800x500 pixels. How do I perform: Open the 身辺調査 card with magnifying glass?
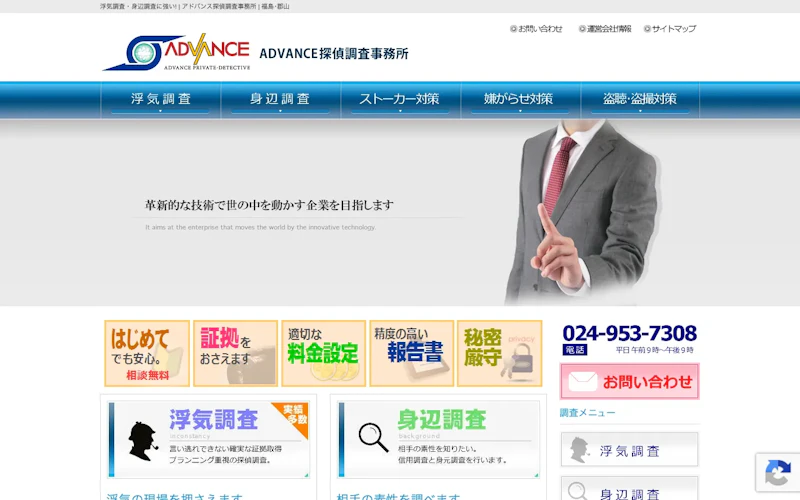[439, 439]
